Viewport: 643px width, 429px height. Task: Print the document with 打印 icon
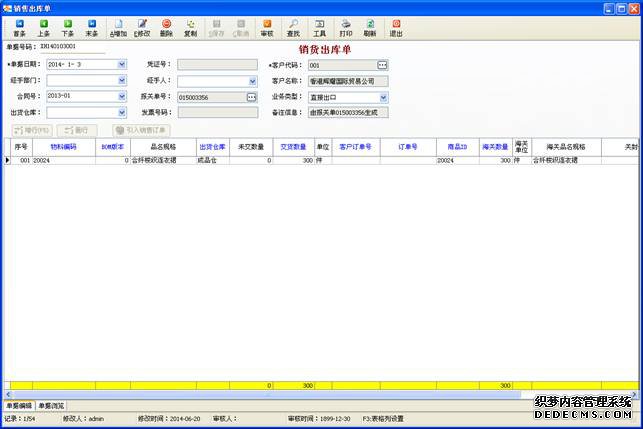coord(346,27)
